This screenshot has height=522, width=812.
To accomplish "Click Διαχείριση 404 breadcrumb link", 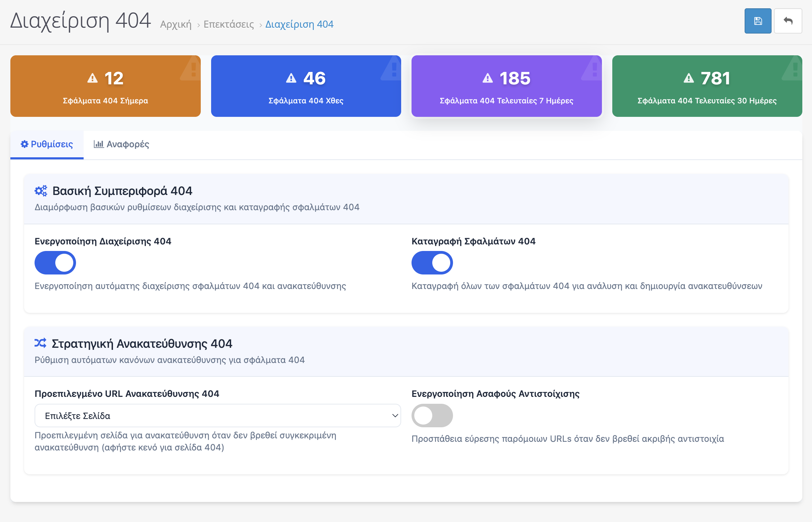I will (x=299, y=24).
